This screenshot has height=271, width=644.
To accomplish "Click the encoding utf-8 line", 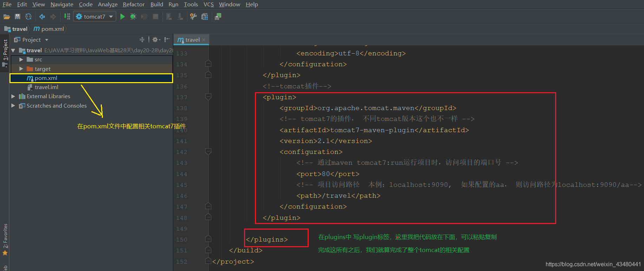I will coord(351,53).
